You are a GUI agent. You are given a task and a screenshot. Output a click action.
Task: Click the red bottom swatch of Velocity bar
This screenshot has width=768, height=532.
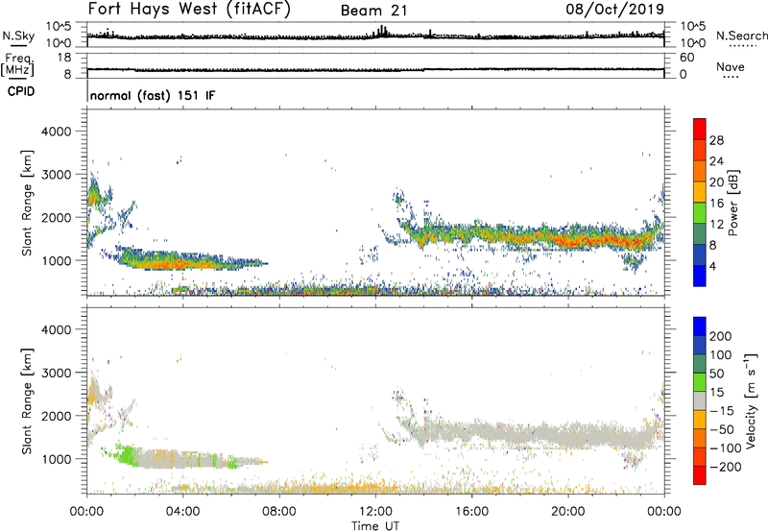(700, 475)
